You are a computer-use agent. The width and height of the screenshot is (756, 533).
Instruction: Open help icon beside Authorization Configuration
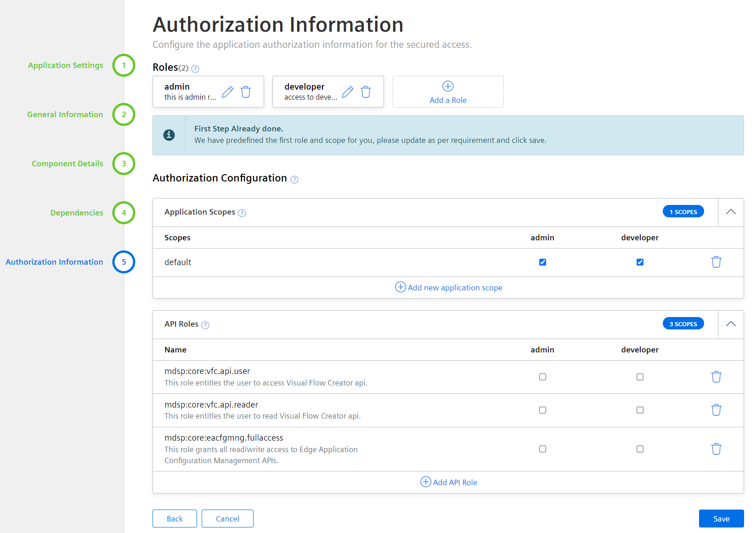pyautogui.click(x=294, y=180)
